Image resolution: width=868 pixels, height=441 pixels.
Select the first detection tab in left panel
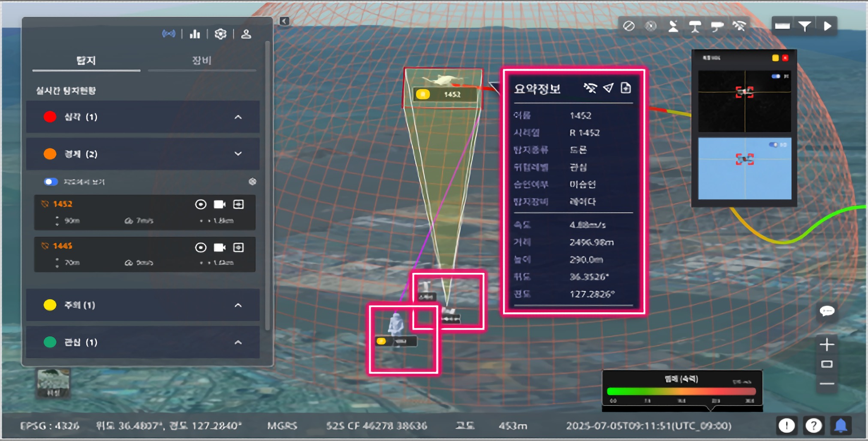click(86, 60)
